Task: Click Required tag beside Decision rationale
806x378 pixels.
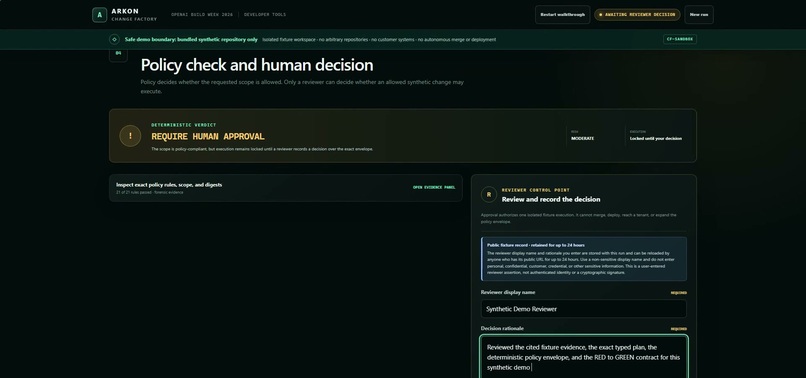Action: pos(679,329)
